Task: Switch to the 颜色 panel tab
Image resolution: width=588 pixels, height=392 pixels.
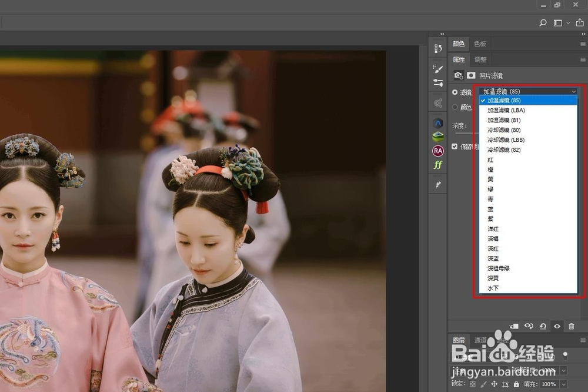Action: (459, 44)
